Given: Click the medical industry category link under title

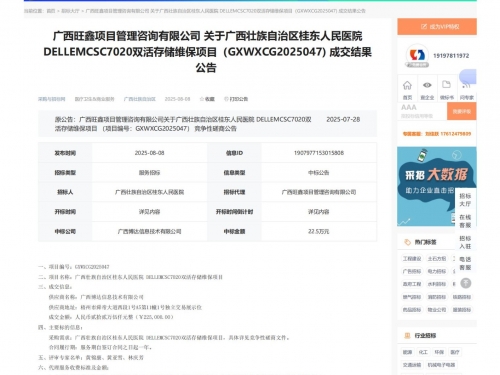Looking at the screenshot, I should point(94,99).
